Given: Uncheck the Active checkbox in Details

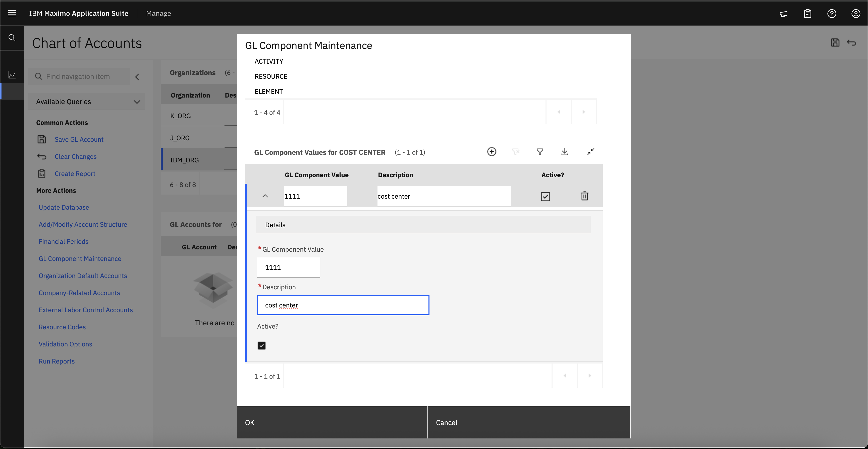Looking at the screenshot, I should (261, 345).
